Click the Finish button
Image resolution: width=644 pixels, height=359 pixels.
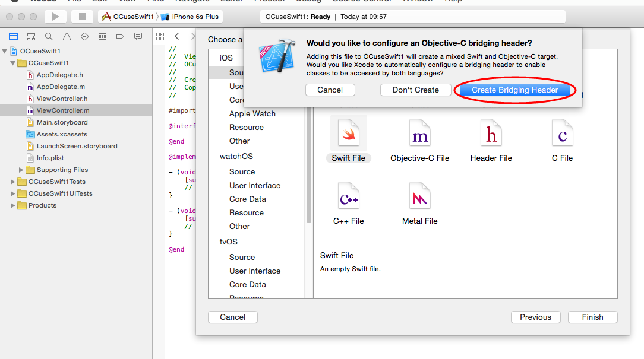[x=593, y=317]
